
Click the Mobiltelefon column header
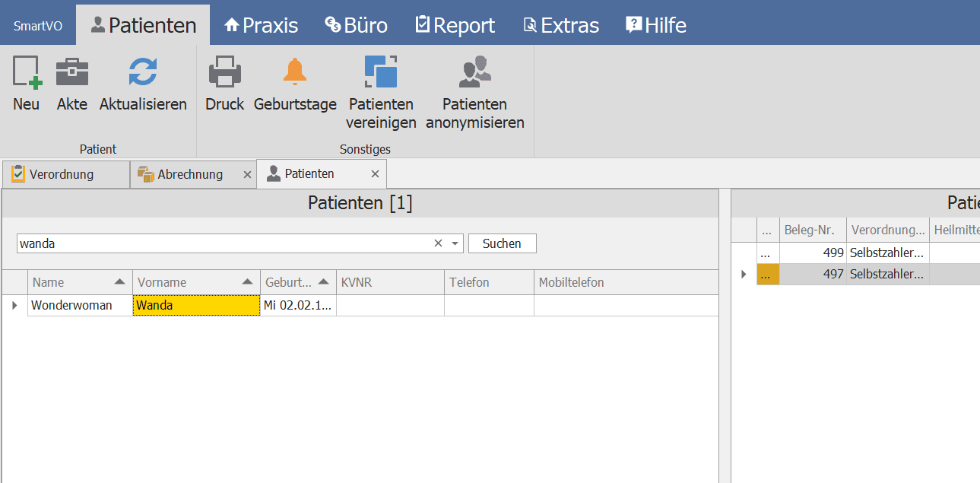pyautogui.click(x=626, y=282)
